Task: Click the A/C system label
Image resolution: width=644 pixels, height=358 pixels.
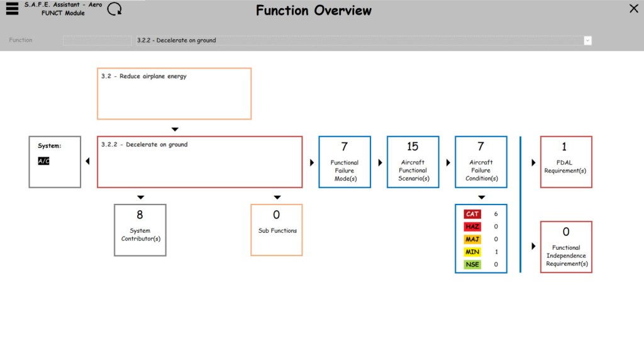Action: point(44,161)
